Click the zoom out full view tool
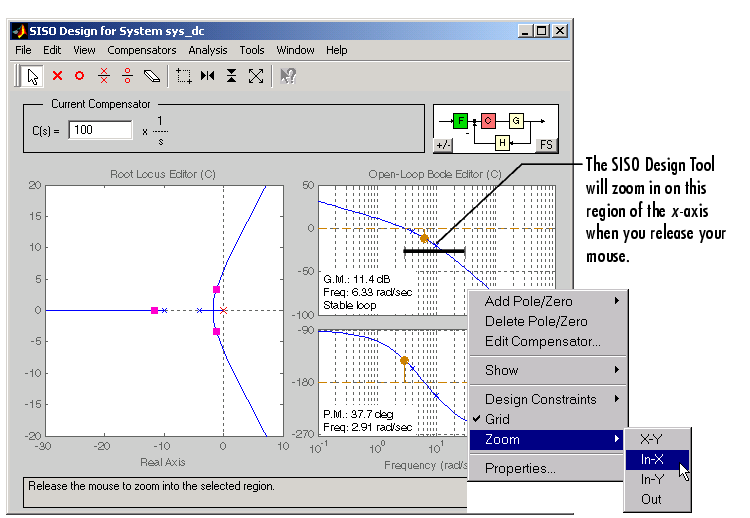The width and height of the screenshot is (750, 518). (x=256, y=76)
